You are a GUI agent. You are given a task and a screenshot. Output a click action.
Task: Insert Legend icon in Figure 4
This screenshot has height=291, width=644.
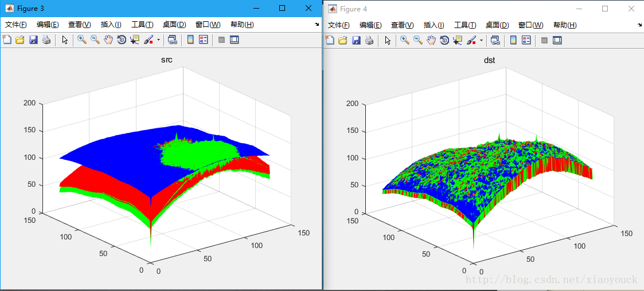tap(526, 40)
